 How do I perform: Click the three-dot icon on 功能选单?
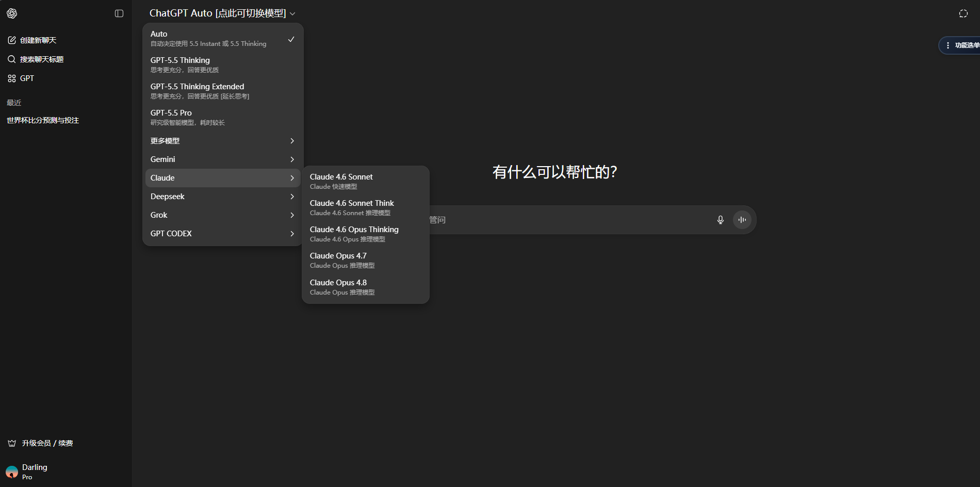tap(948, 45)
